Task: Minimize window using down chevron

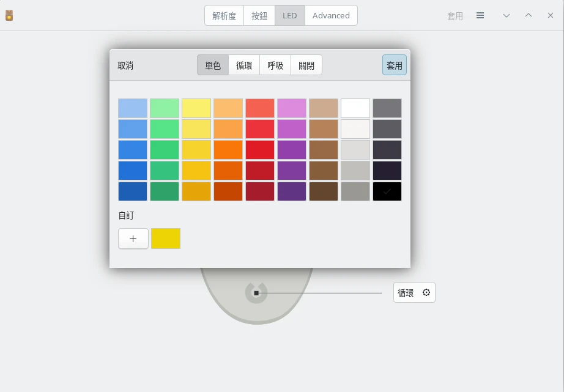Action: 506,15
